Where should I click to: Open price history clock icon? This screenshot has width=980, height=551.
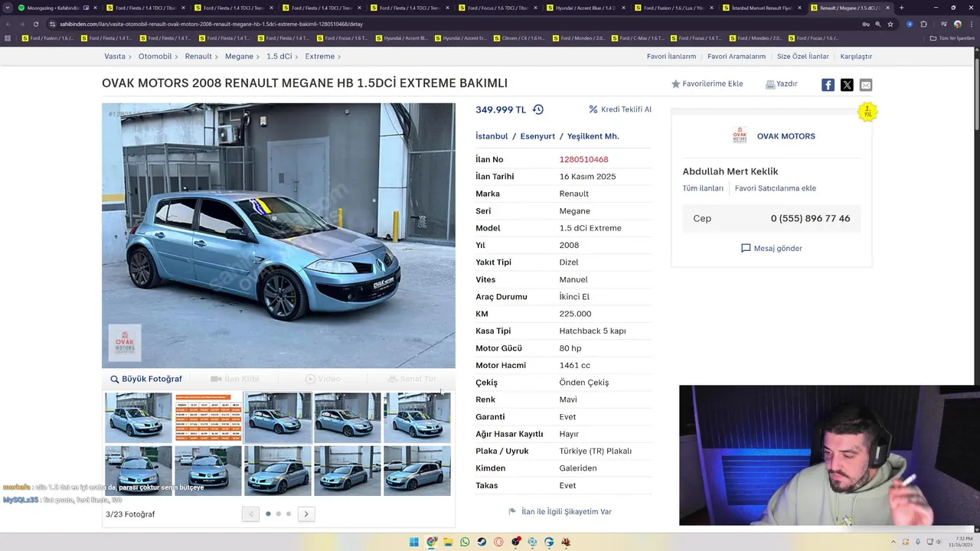coord(538,109)
